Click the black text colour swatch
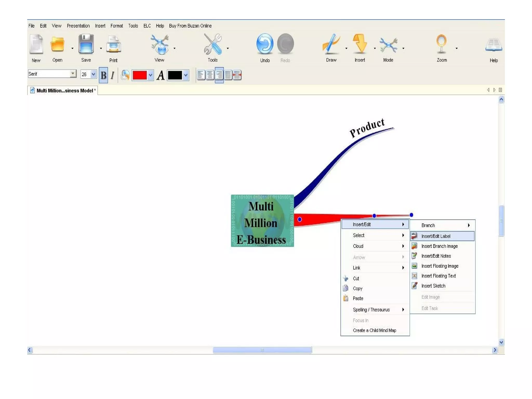The image size is (532, 399). coord(175,75)
